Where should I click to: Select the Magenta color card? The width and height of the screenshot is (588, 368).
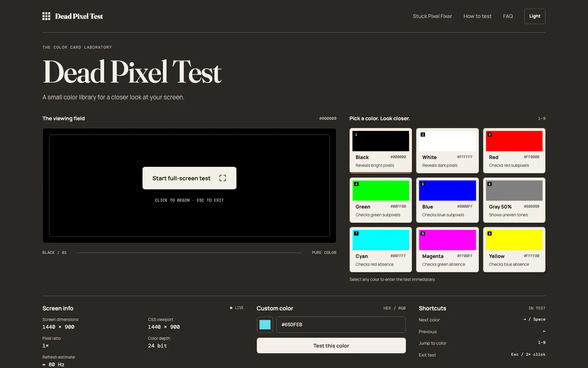(x=447, y=249)
